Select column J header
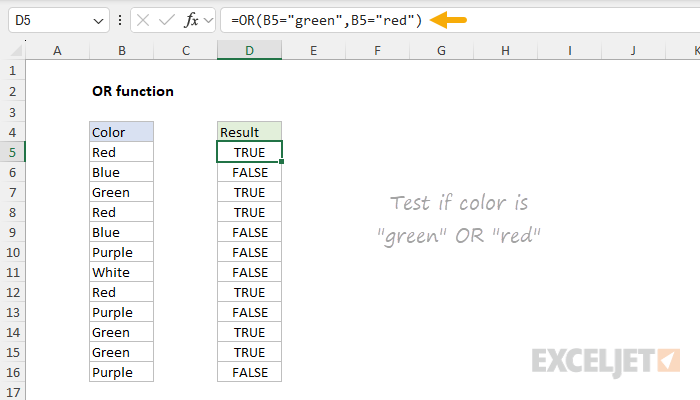 [x=633, y=50]
